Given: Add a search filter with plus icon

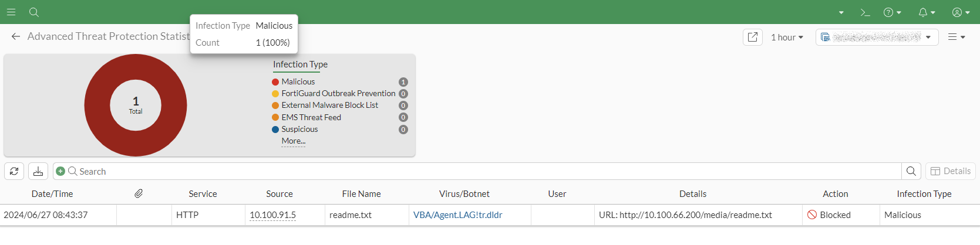Looking at the screenshot, I should (x=60, y=171).
